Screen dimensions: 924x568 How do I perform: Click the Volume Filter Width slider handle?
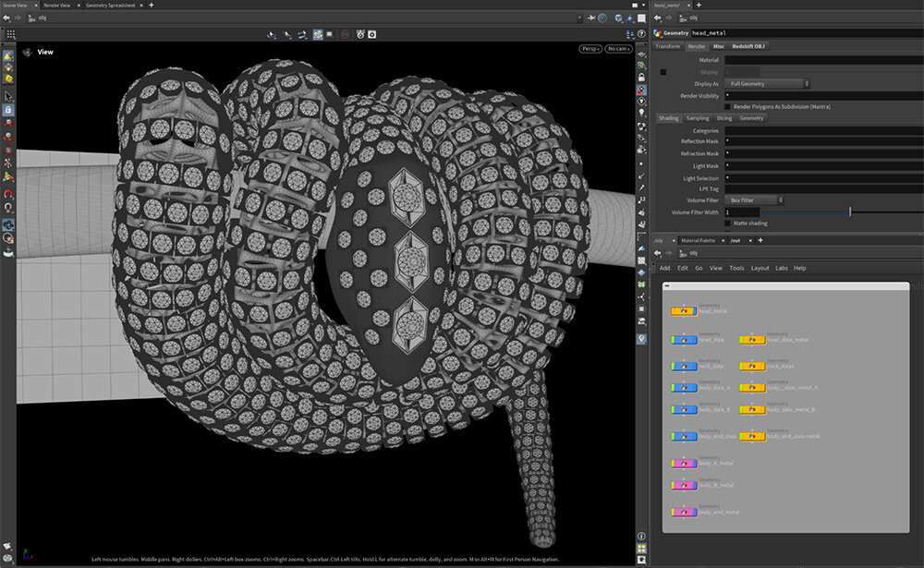(x=849, y=211)
